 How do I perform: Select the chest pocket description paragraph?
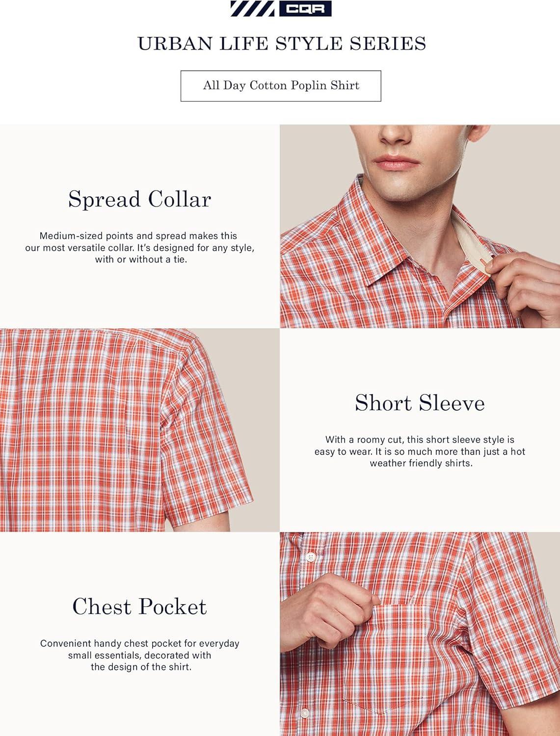click(140, 655)
